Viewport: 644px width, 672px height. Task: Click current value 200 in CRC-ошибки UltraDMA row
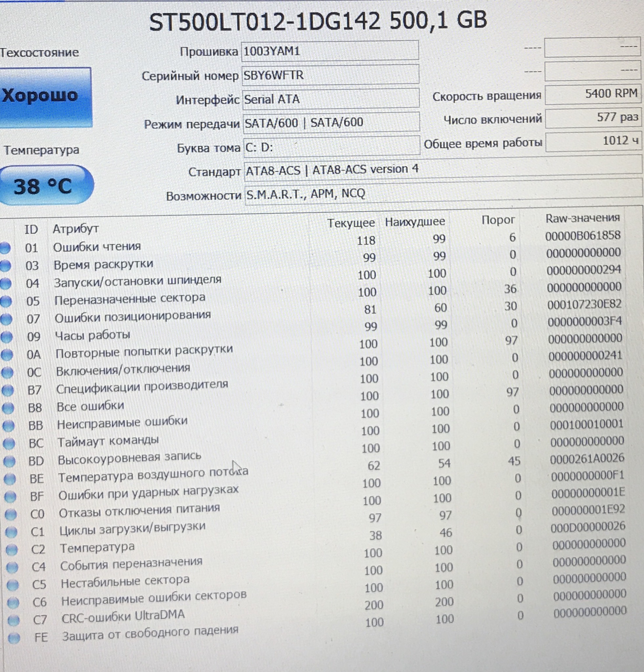pyautogui.click(x=374, y=605)
